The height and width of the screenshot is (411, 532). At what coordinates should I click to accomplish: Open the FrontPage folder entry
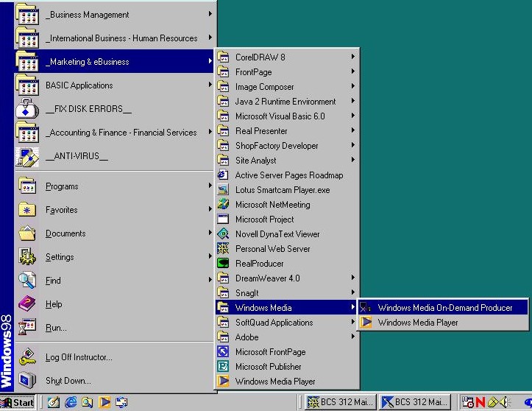(287, 71)
